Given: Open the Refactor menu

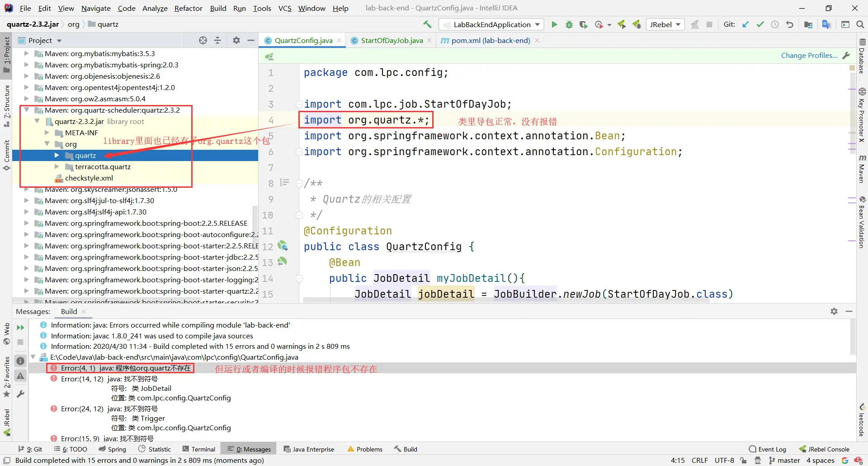Looking at the screenshot, I should point(188,8).
